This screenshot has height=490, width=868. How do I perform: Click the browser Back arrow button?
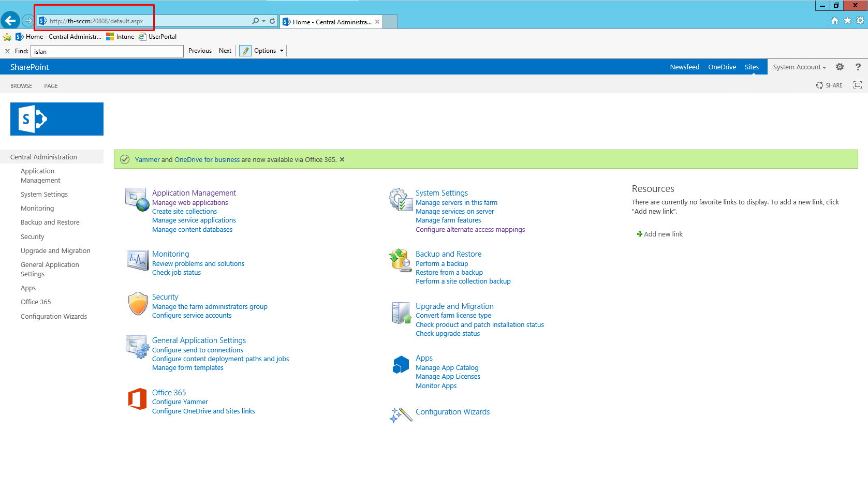pos(10,21)
